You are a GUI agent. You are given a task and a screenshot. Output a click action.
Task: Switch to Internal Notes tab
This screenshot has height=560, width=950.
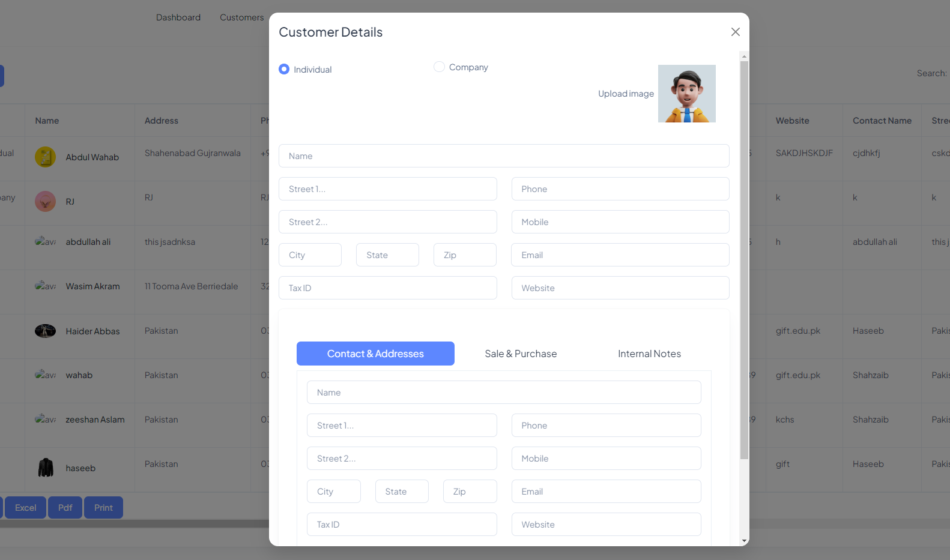[x=649, y=354]
